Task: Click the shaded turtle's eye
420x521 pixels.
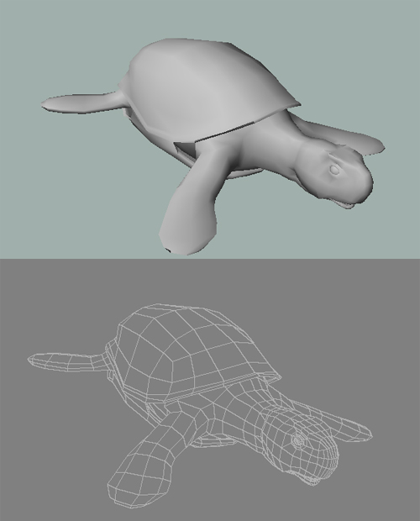Action: pyautogui.click(x=334, y=170)
